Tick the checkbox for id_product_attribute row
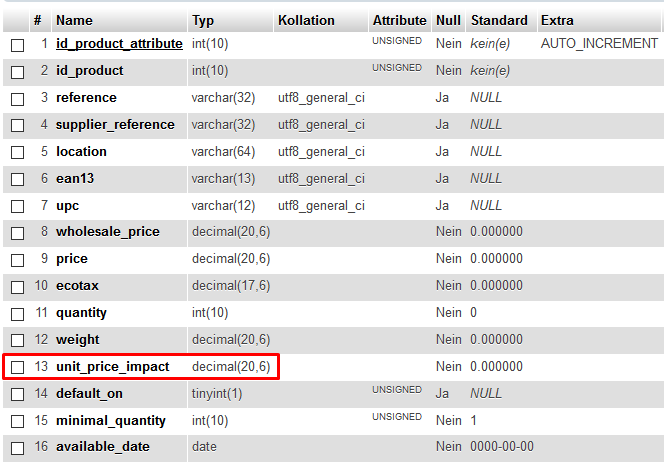664x464 pixels. click(17, 45)
